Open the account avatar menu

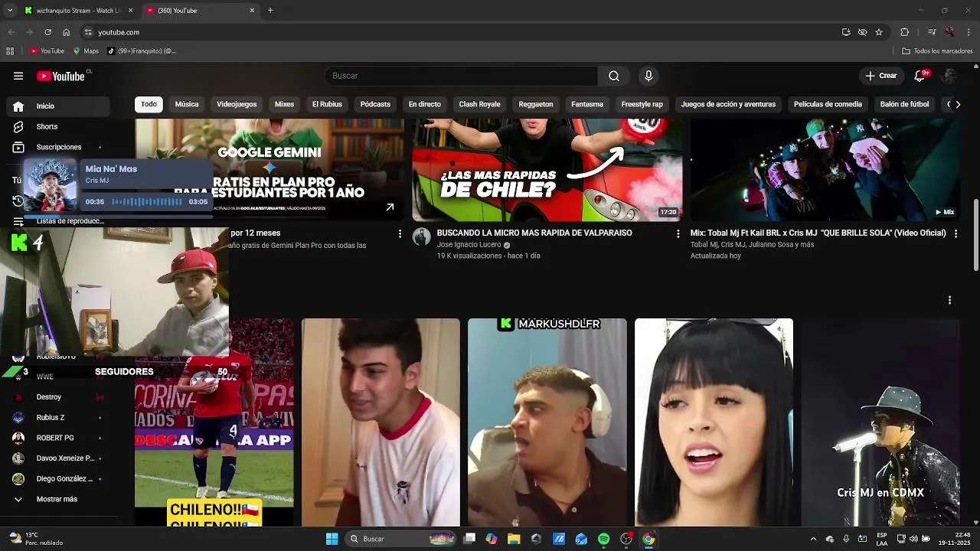pyautogui.click(x=949, y=76)
